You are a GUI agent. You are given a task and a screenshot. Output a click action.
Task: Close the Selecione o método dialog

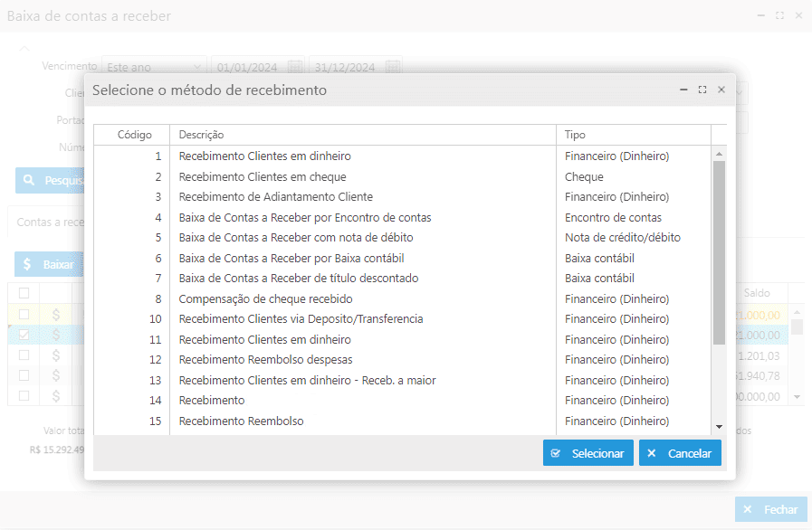point(721,90)
